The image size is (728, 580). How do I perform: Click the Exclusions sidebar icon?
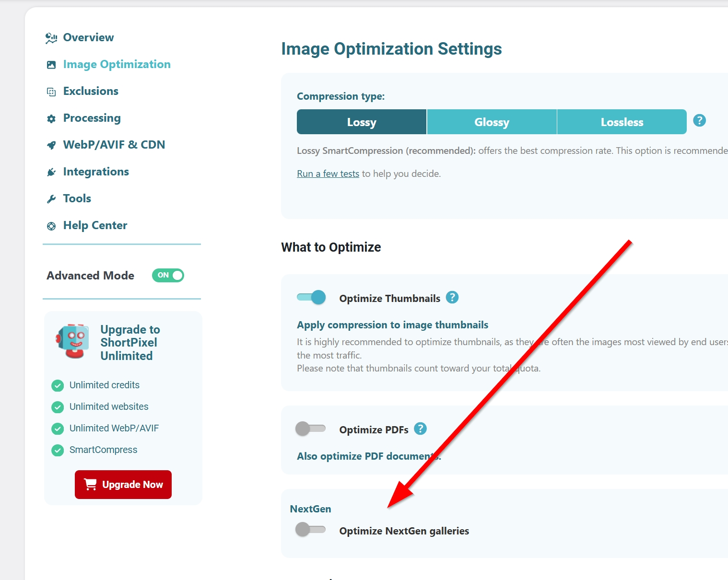tap(51, 91)
